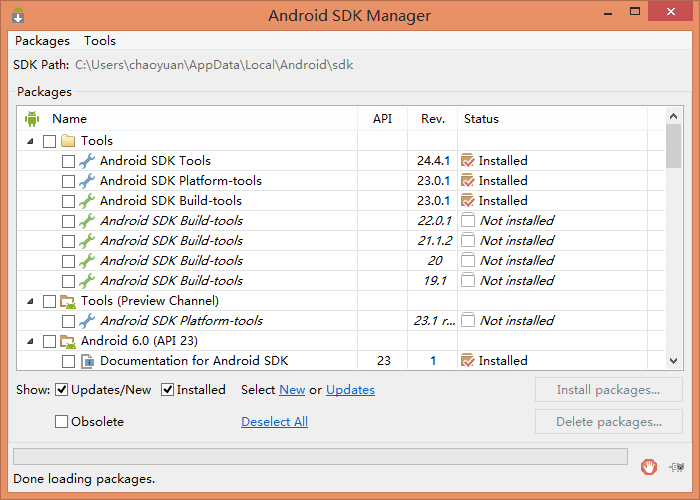Viewport: 700px width, 500px height.
Task: Check the Android SDK Tools checkbox
Action: [x=68, y=161]
